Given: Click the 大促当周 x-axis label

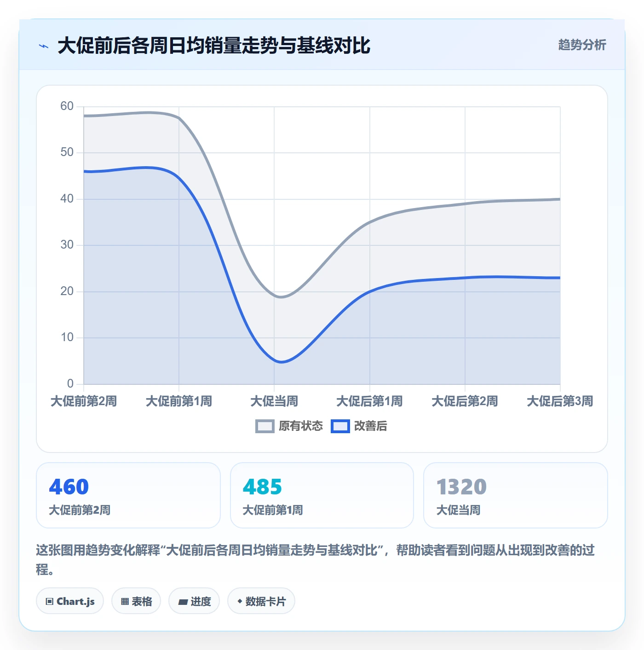Looking at the screenshot, I should [274, 401].
